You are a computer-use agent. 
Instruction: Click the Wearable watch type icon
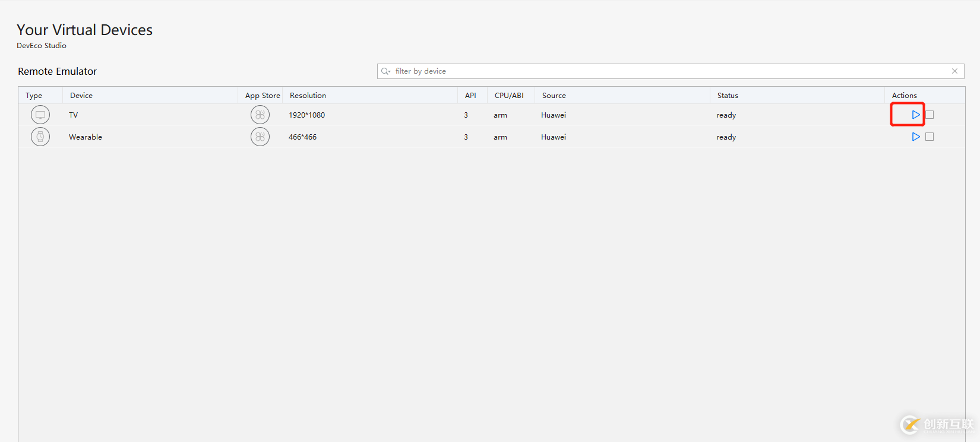coord(40,137)
